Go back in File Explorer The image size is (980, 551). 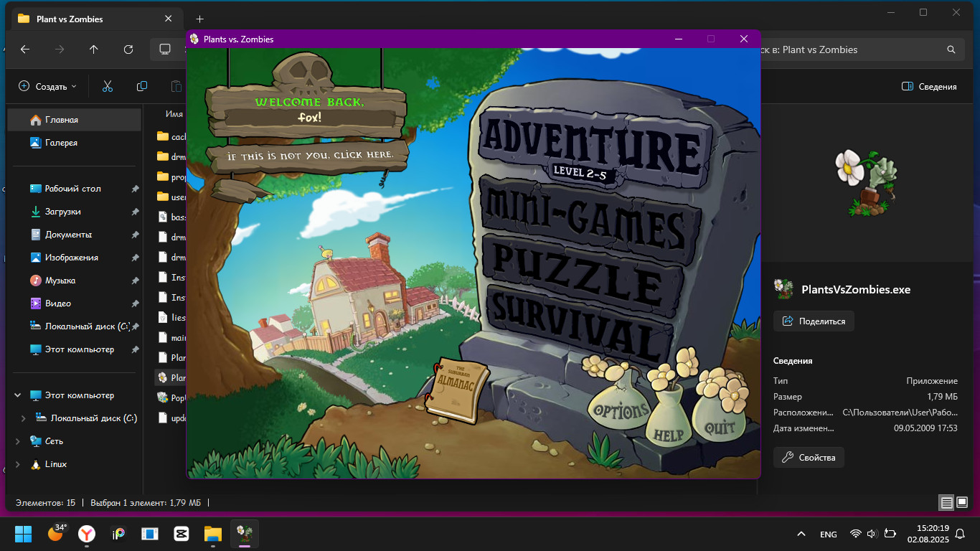click(x=25, y=50)
